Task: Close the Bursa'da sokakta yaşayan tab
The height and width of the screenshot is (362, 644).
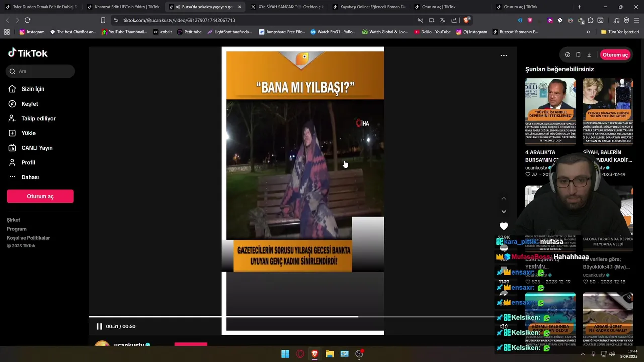Action: (239, 7)
